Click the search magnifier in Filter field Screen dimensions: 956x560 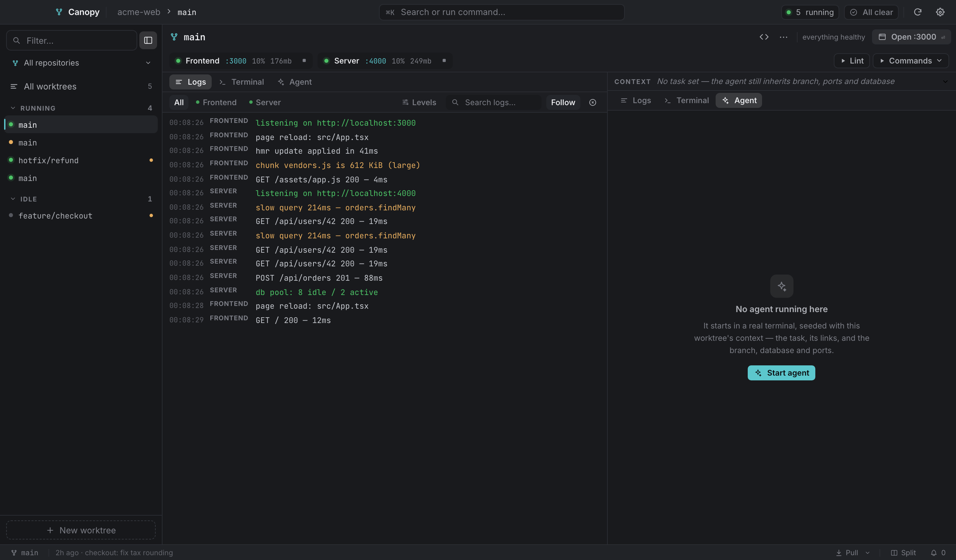[16, 40]
